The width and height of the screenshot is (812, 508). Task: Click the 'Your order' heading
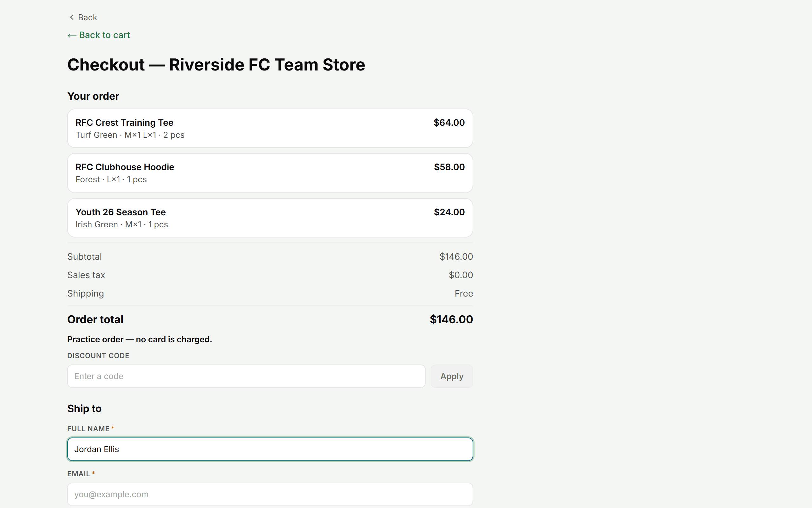pyautogui.click(x=93, y=96)
